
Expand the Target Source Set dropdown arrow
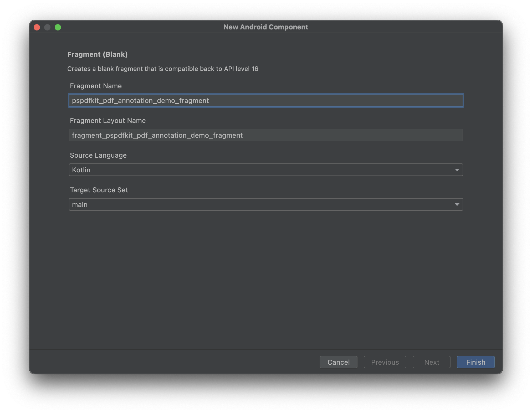(456, 204)
